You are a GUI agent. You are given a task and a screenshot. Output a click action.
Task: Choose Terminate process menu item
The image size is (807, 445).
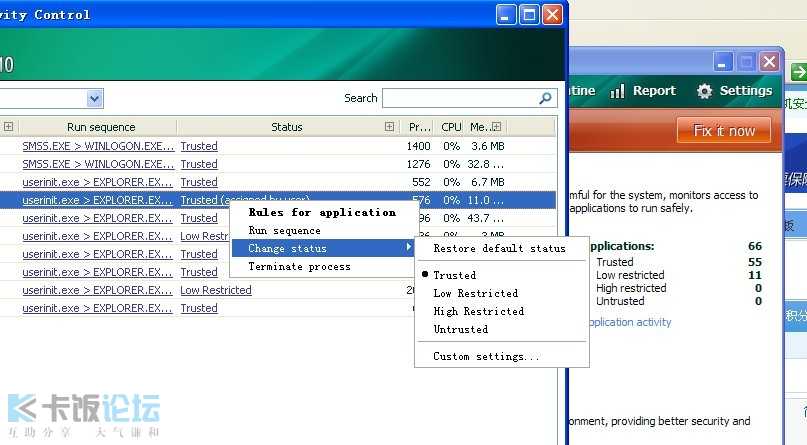click(299, 266)
